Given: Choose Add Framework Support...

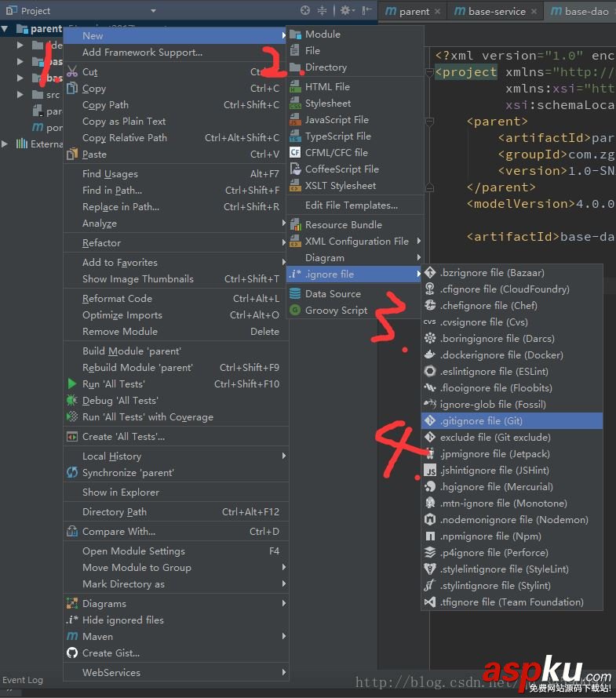Looking at the screenshot, I should click(x=176, y=52).
